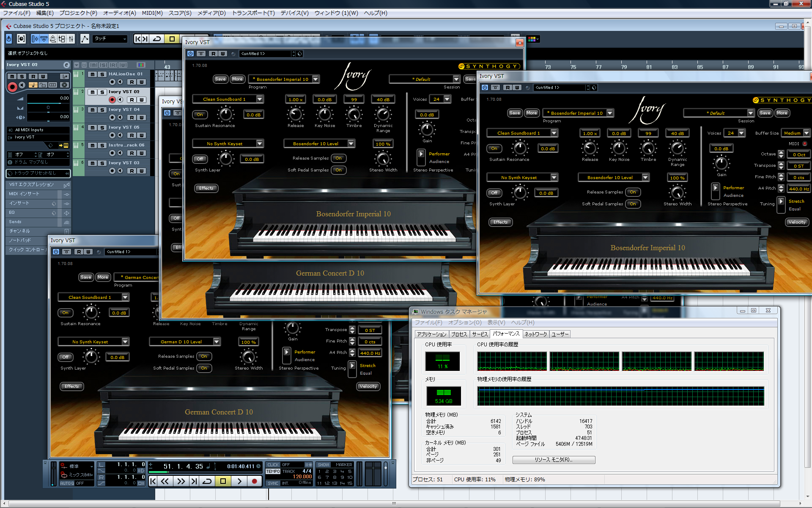This screenshot has height=508, width=812.
Task: Toggle Release Samples On in rightmost Ivory window
Action: coord(633,192)
